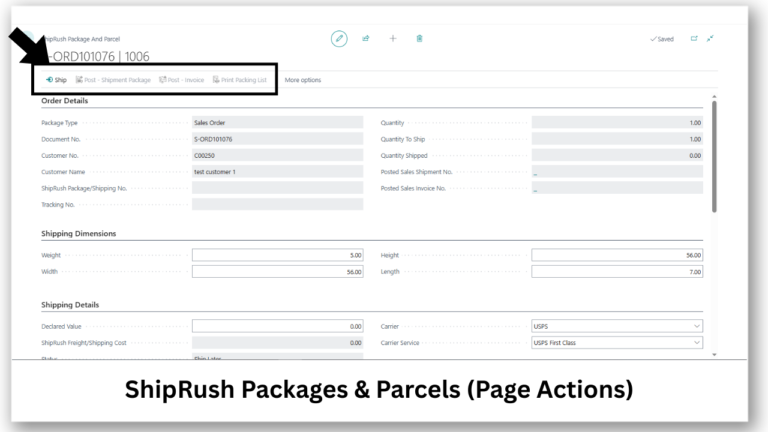The image size is (768, 432).
Task: Collapse the Shipping Dimensions section heading
Action: [x=78, y=234]
